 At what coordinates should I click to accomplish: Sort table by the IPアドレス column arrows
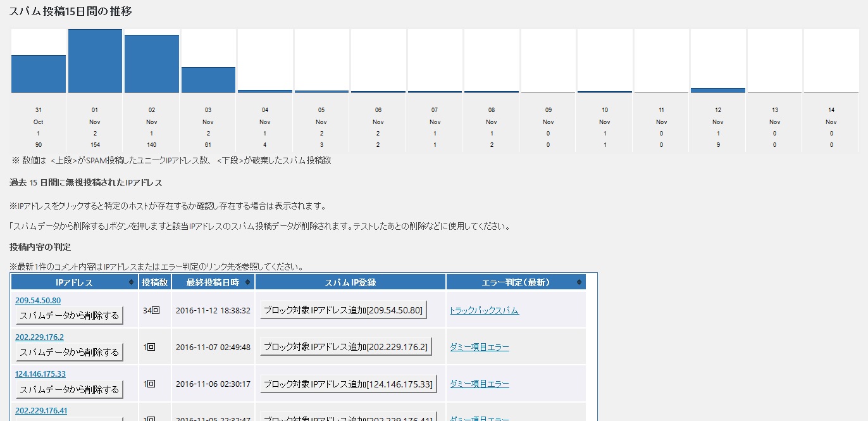(x=131, y=282)
